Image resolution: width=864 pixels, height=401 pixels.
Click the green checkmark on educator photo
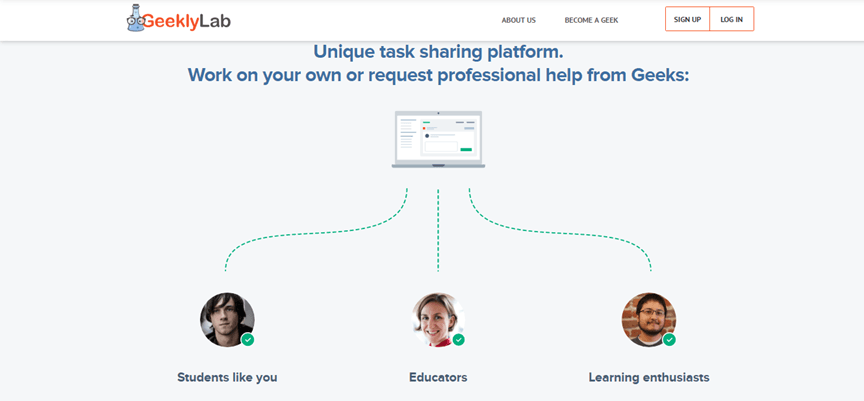[458, 340]
